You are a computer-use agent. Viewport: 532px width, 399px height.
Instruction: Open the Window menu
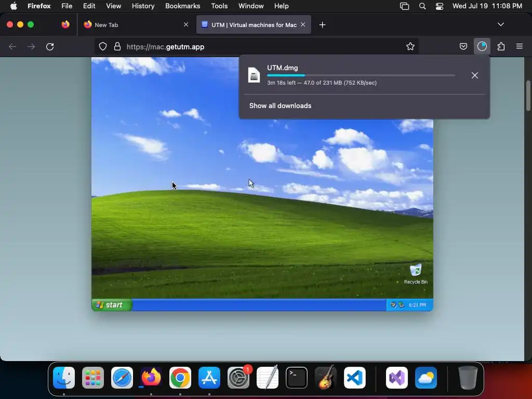[251, 6]
